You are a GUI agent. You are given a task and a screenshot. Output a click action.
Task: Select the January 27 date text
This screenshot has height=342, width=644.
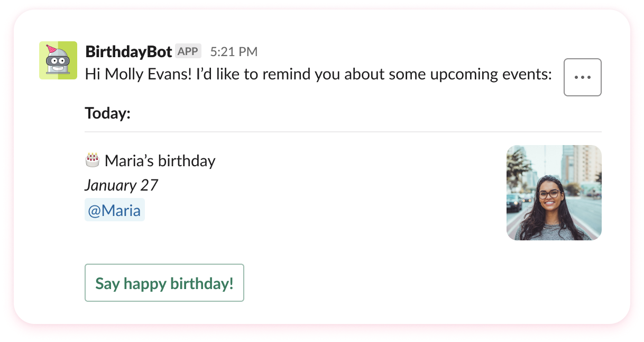click(121, 185)
